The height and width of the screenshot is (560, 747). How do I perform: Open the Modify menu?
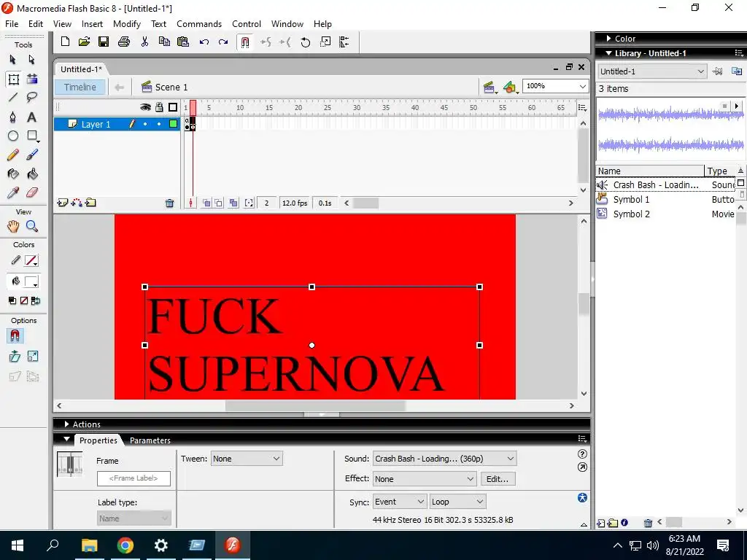click(x=127, y=24)
